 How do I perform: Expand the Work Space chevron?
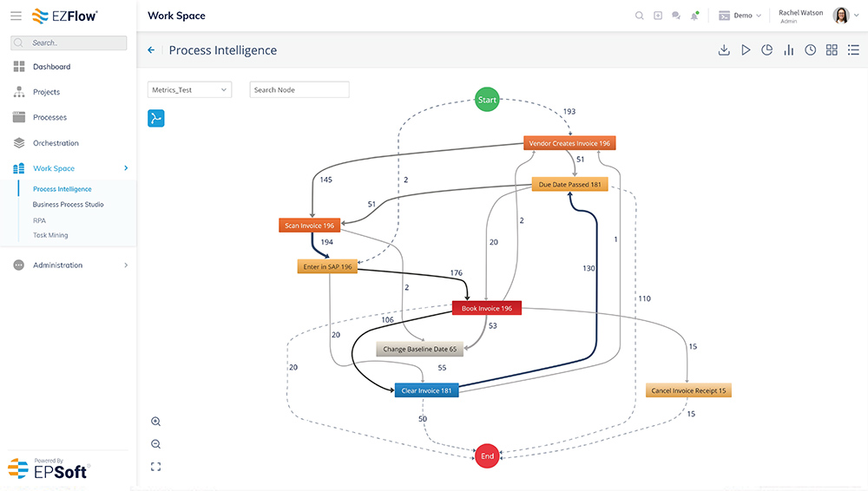tap(126, 167)
